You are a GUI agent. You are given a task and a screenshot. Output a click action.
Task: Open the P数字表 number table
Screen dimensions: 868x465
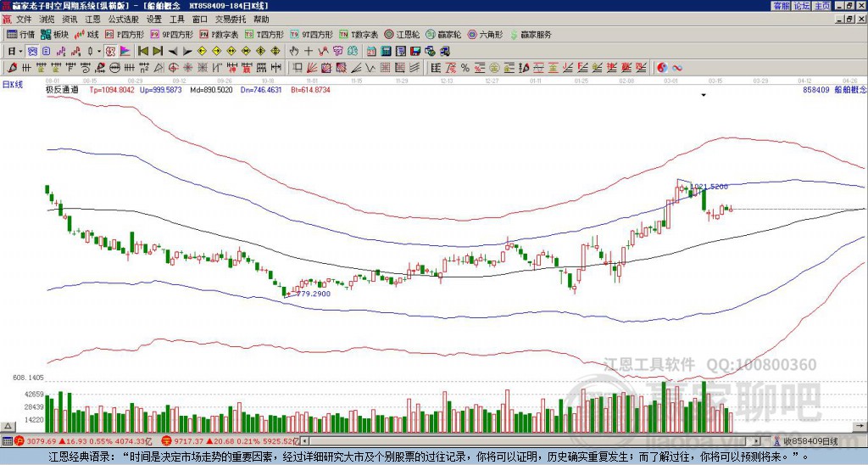(219, 34)
